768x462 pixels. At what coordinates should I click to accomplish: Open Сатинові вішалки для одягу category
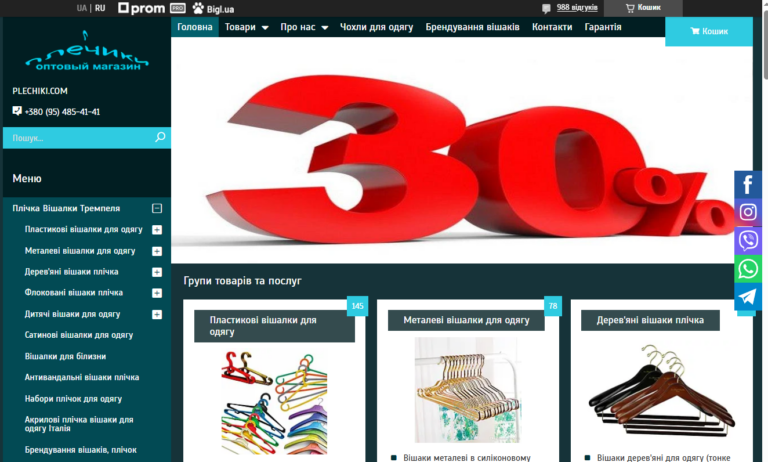(79, 335)
